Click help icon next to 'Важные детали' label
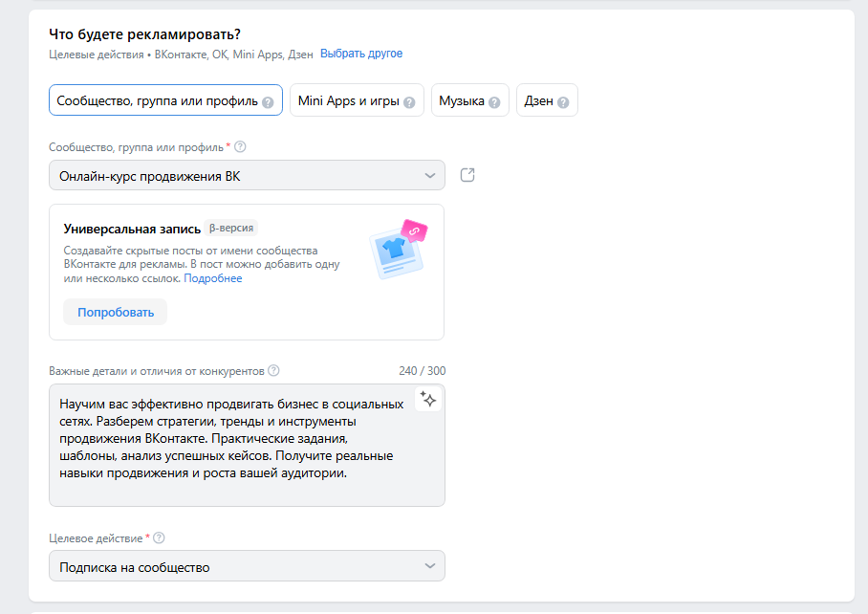This screenshot has width=868, height=614. point(273,371)
